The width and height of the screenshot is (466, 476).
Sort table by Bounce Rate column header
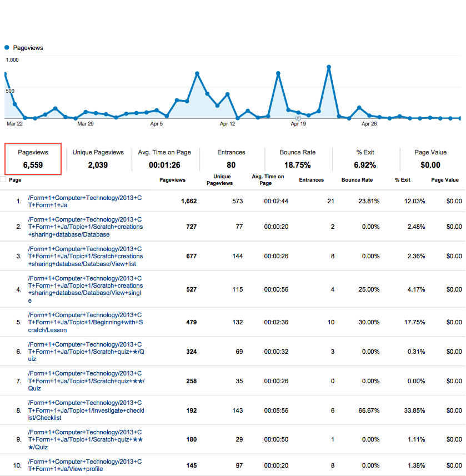tap(358, 180)
